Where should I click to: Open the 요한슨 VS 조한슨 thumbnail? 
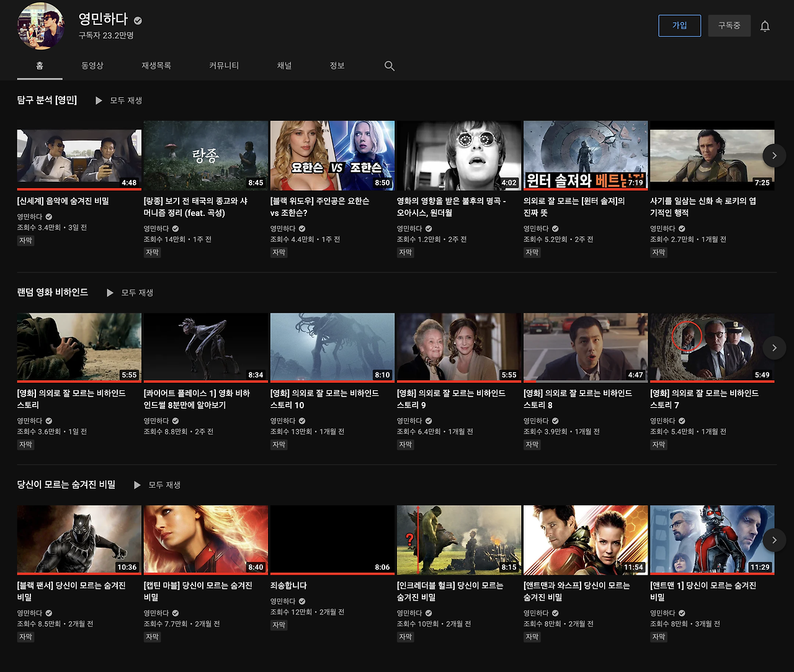tap(332, 156)
